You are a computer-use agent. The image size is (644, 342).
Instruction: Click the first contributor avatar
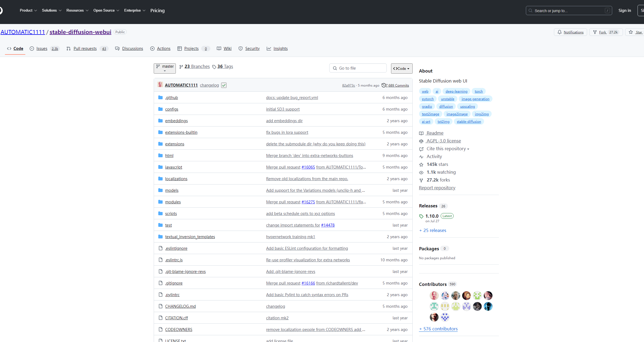[434, 296]
